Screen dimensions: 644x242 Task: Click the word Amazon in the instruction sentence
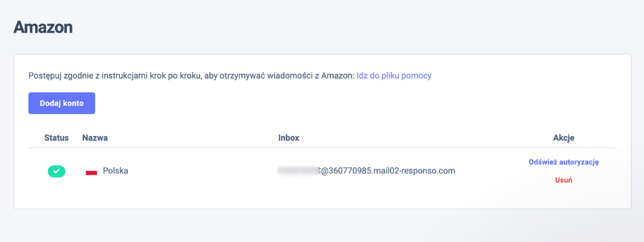pos(338,76)
